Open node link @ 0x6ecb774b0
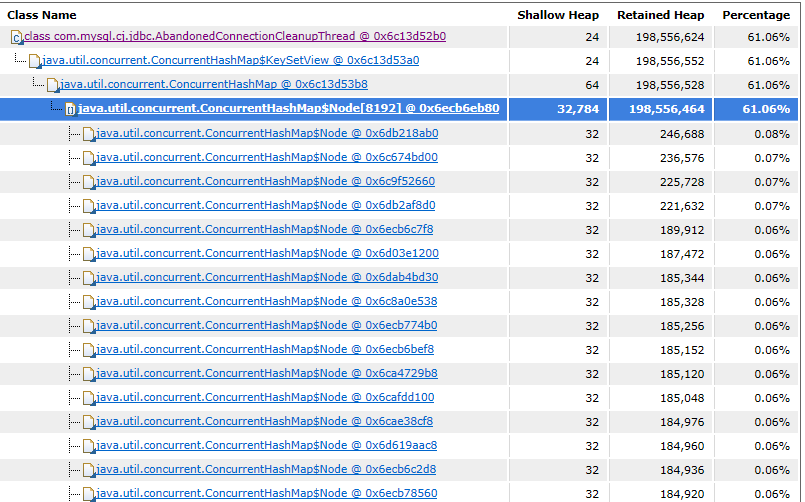The image size is (805, 502). pos(267,325)
